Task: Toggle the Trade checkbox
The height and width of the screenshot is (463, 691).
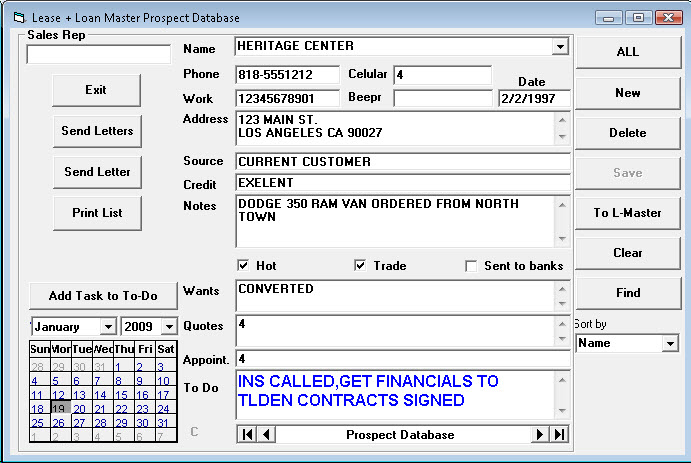Action: 360,266
